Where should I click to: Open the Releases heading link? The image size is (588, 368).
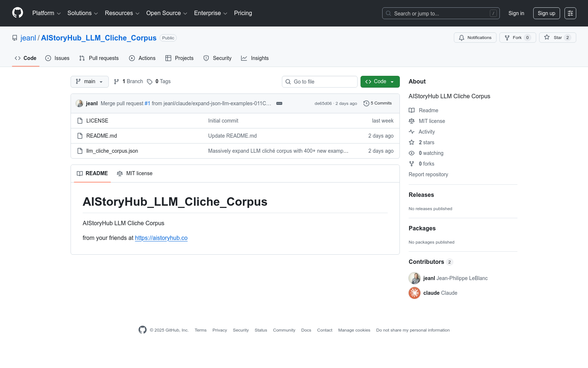click(422, 195)
